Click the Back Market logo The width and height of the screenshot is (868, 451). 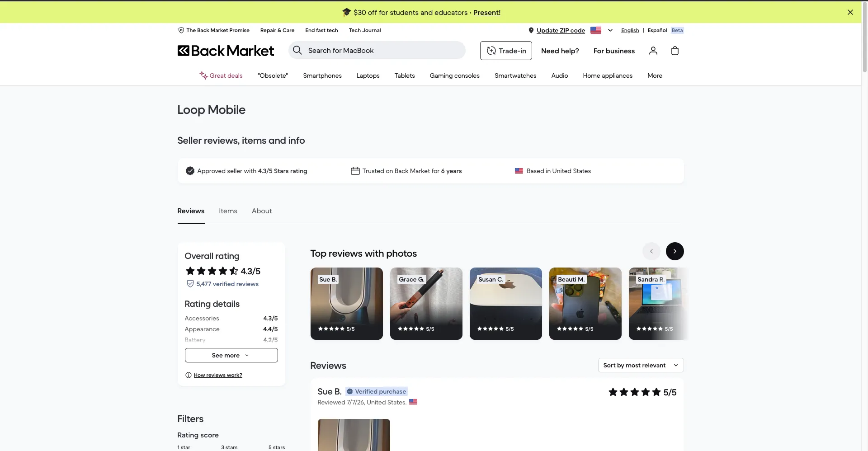[x=226, y=51]
